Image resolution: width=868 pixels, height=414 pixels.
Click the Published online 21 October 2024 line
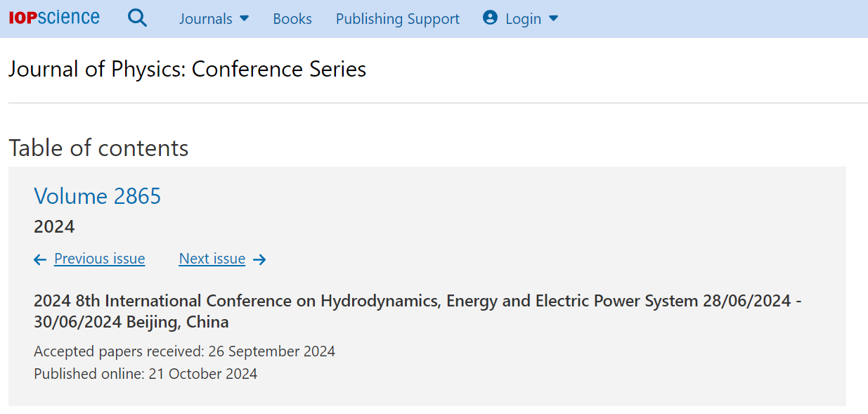point(145,373)
